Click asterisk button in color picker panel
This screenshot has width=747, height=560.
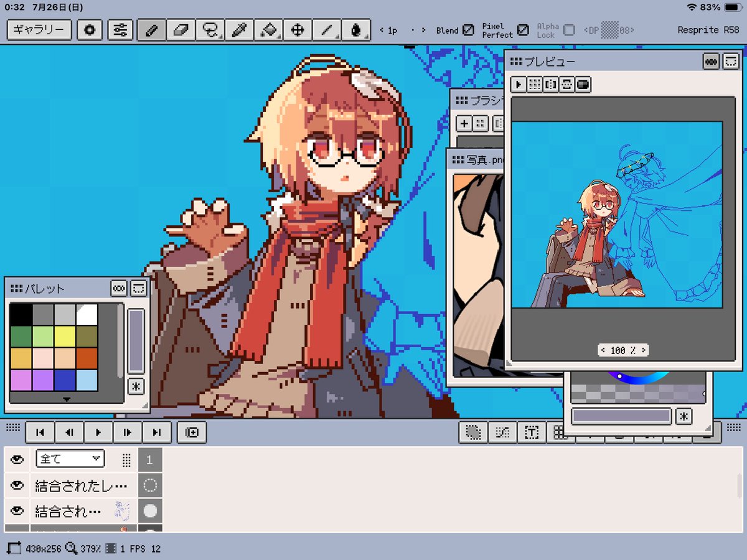pyautogui.click(x=684, y=416)
